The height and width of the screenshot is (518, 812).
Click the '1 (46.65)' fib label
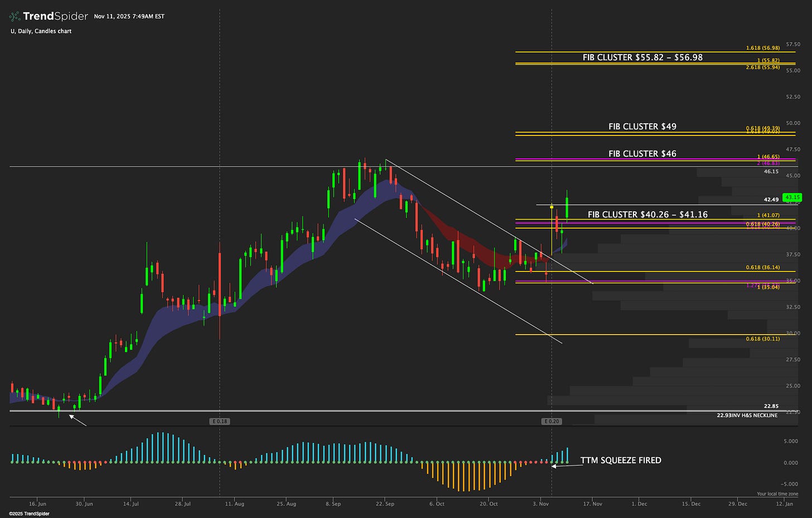click(x=768, y=157)
